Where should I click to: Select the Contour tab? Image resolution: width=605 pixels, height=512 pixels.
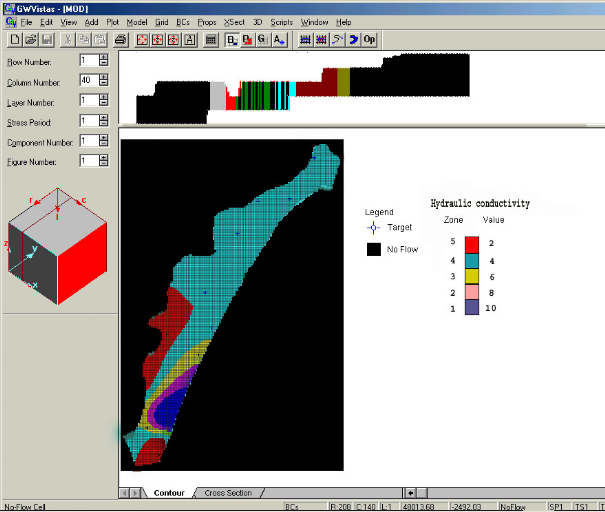(169, 493)
